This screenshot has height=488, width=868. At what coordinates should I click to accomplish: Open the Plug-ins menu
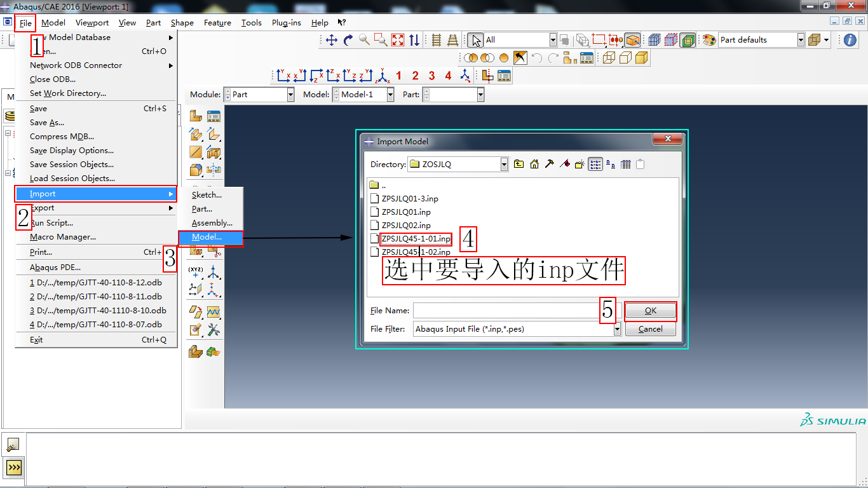click(287, 23)
